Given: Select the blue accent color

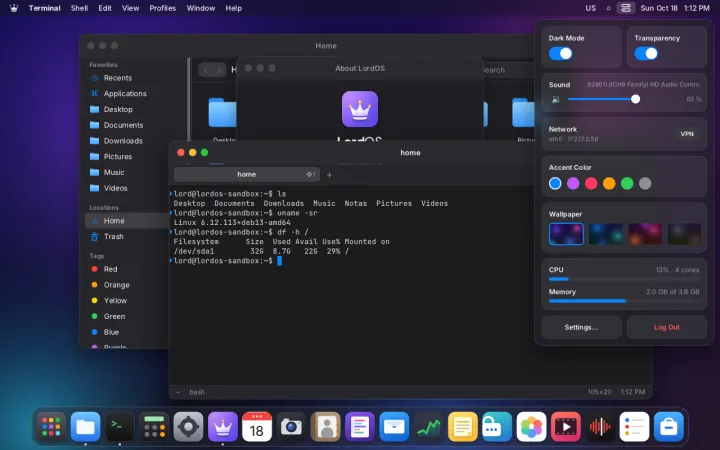Looking at the screenshot, I should point(555,184).
